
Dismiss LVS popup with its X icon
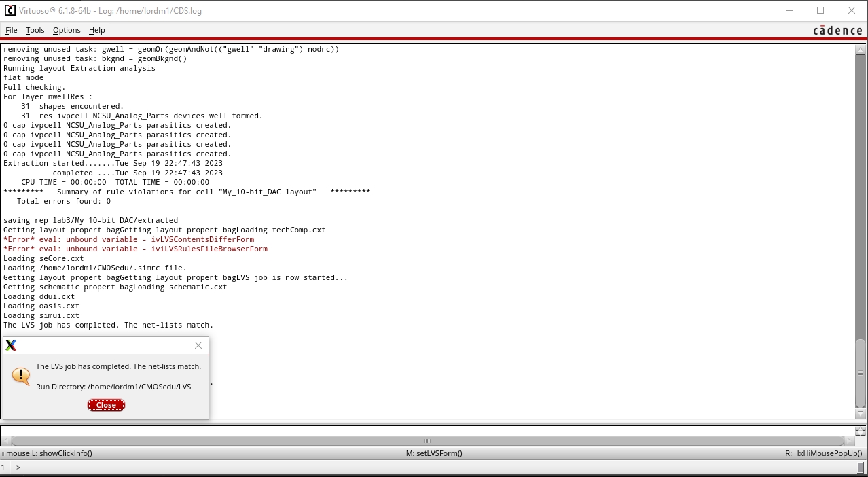pyautogui.click(x=198, y=345)
